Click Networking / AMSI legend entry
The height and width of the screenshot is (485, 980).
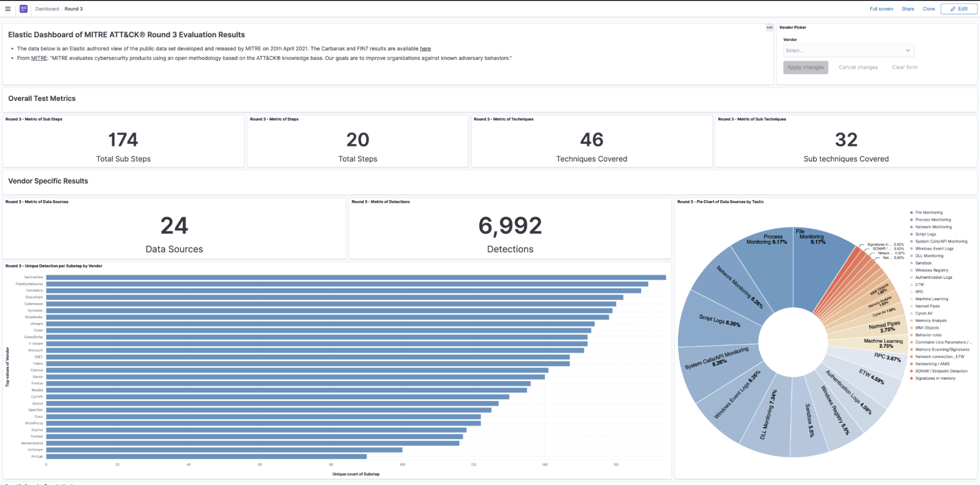932,364
